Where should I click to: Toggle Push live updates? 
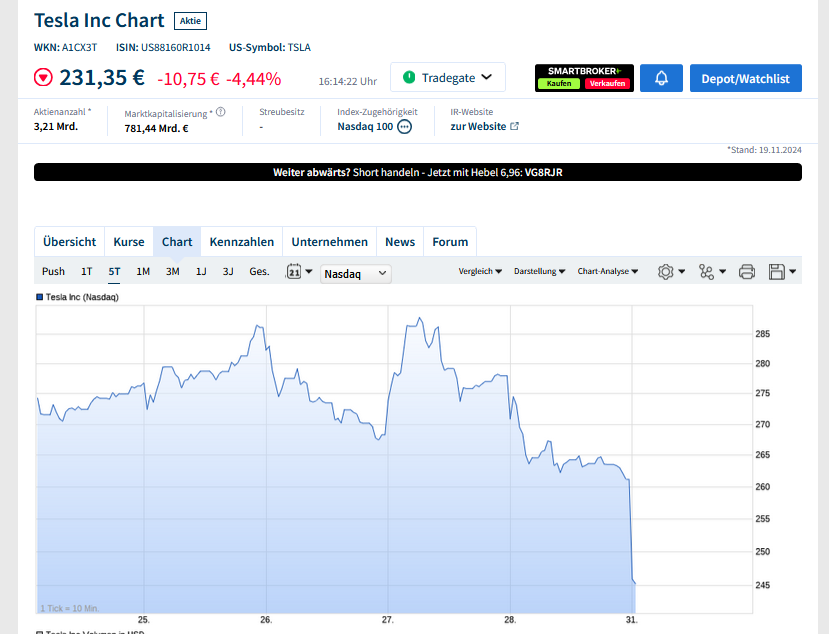pyautogui.click(x=53, y=271)
